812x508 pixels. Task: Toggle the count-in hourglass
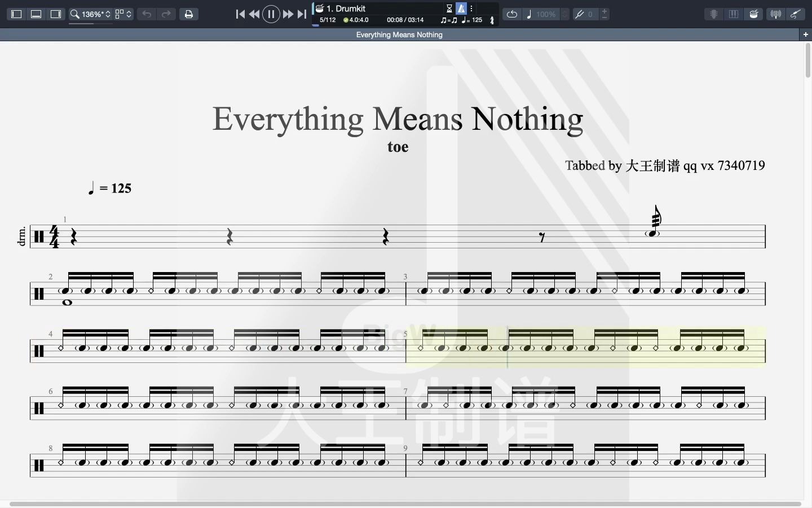[x=449, y=8]
